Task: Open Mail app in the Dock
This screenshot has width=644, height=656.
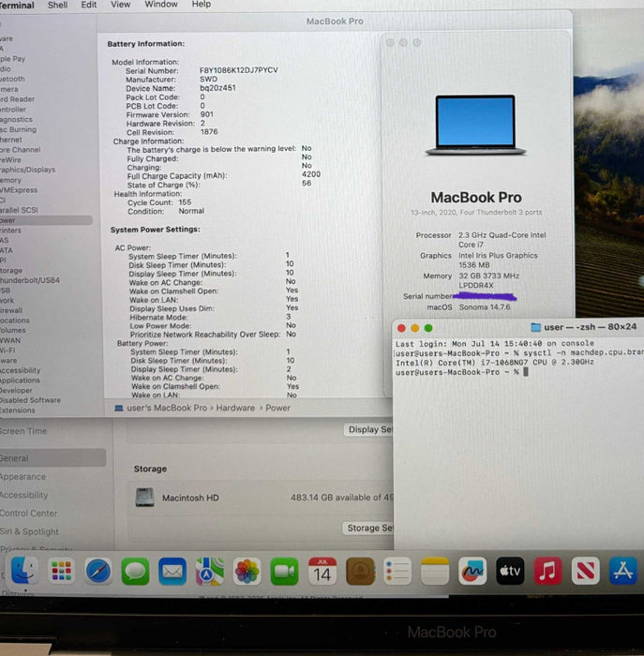Action: (172, 571)
